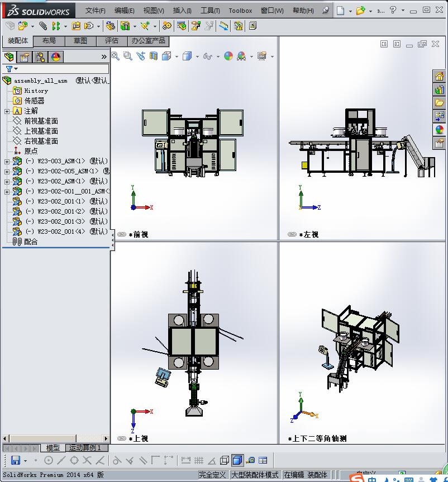Click the Hide/Show Items glasses icon
The width and height of the screenshot is (448, 482).
coord(208,56)
